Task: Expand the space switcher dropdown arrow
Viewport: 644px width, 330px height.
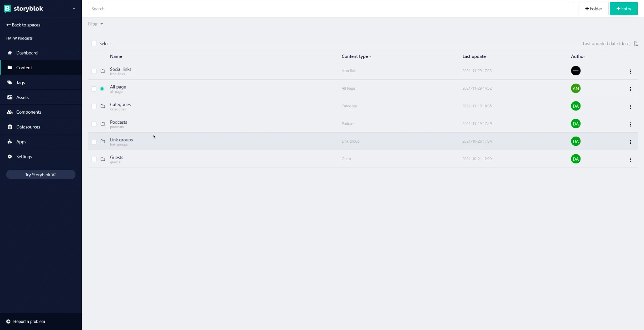Action: 74,9
